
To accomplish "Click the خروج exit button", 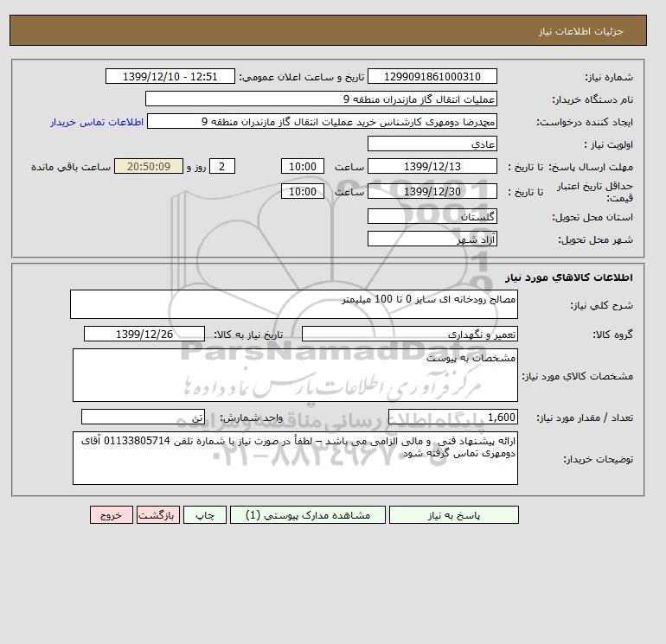I will [112, 514].
